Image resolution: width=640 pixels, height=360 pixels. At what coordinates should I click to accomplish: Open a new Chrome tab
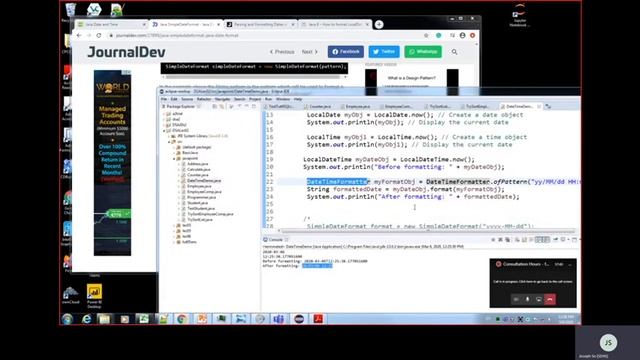click(379, 24)
